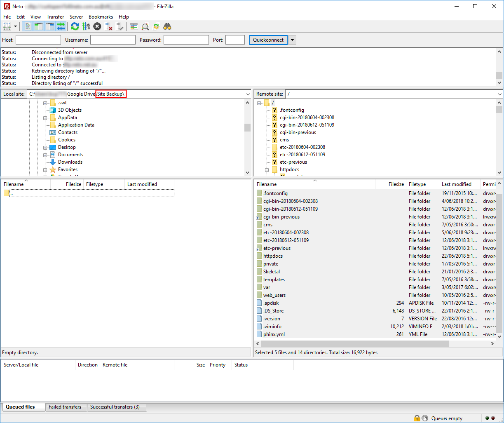Toggle message log display
This screenshot has width=504, height=423.
click(x=28, y=26)
